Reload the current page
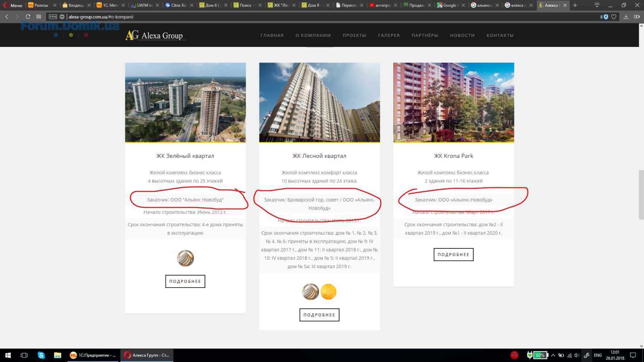Image resolution: width=644 pixels, height=362 pixels. [28, 17]
